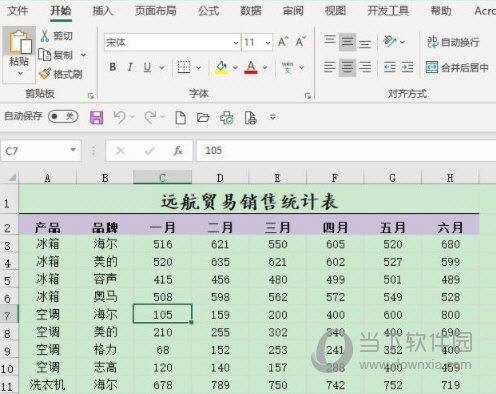Viewport: 496px width, 394px height.
Task: Expand the paste options arrow
Action: coord(20,73)
